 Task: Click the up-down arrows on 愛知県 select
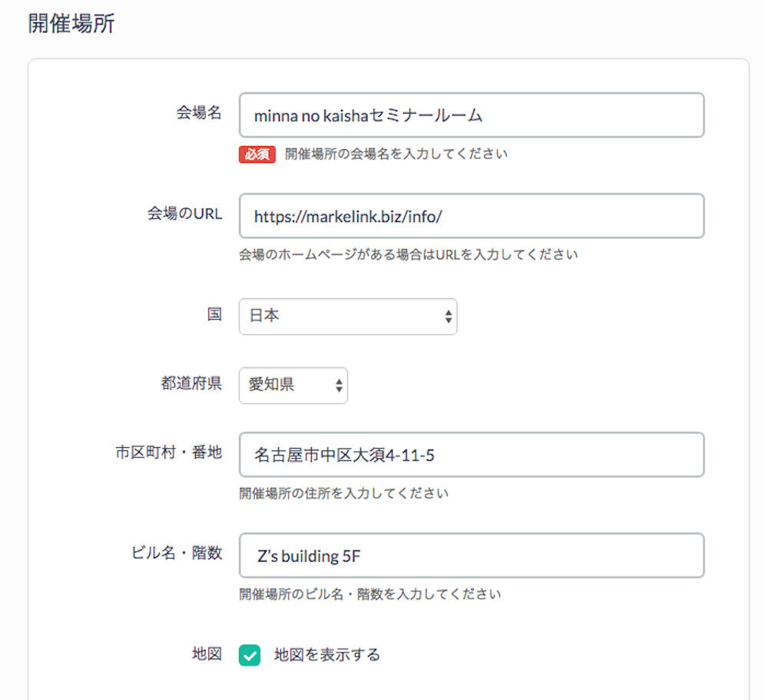coord(339,386)
